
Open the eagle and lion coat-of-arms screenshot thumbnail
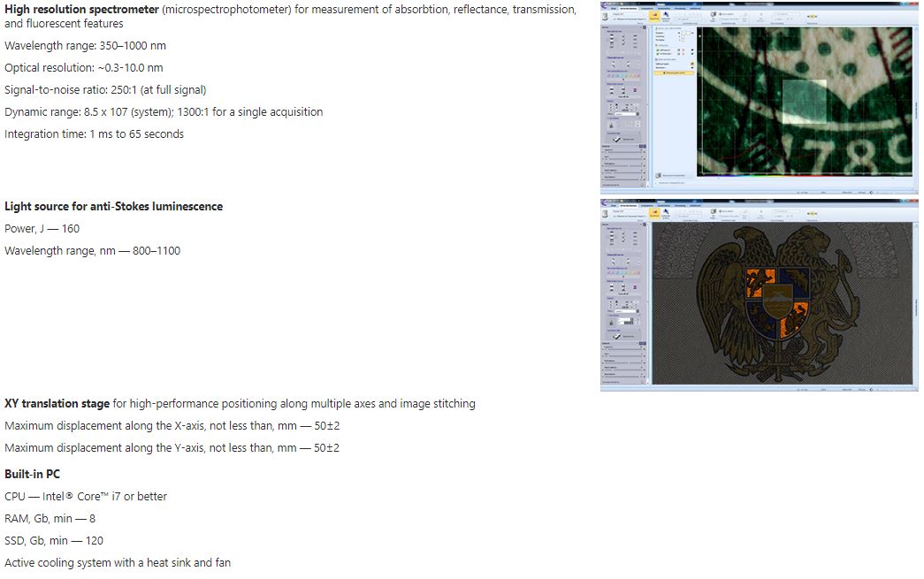759,295
